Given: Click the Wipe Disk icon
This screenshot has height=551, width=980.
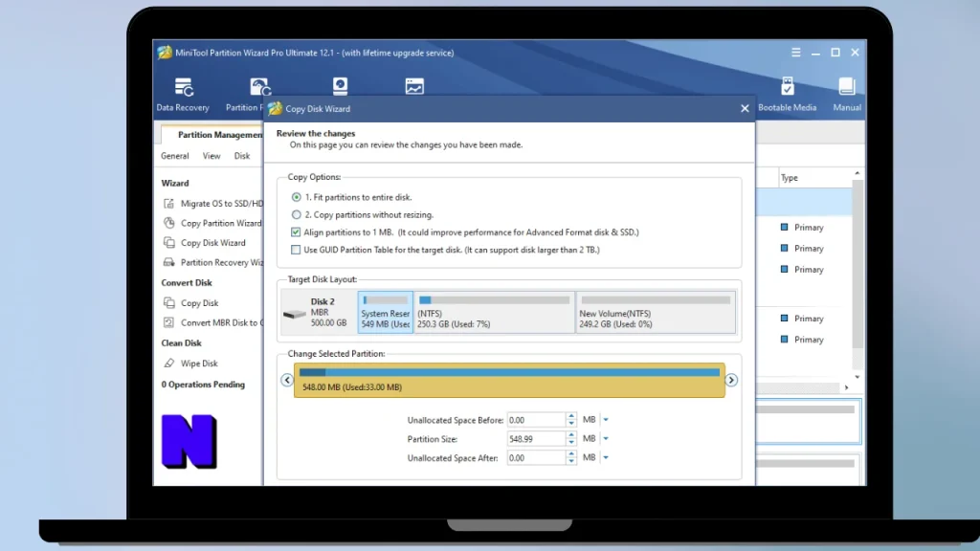Looking at the screenshot, I should pyautogui.click(x=168, y=363).
